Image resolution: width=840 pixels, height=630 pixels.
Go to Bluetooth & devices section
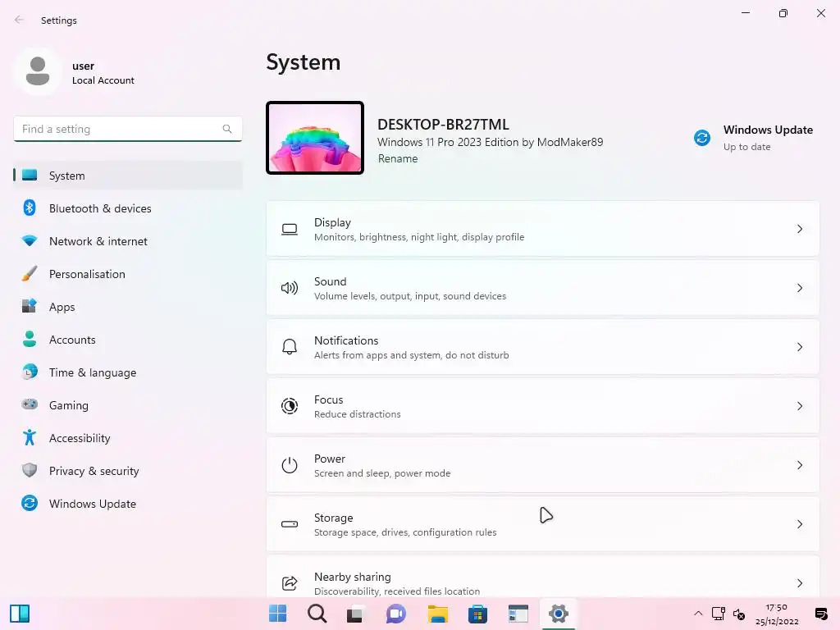point(128,208)
